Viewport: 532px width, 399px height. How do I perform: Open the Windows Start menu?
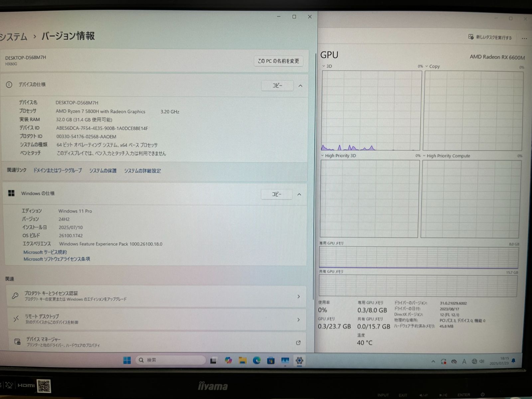point(127,360)
